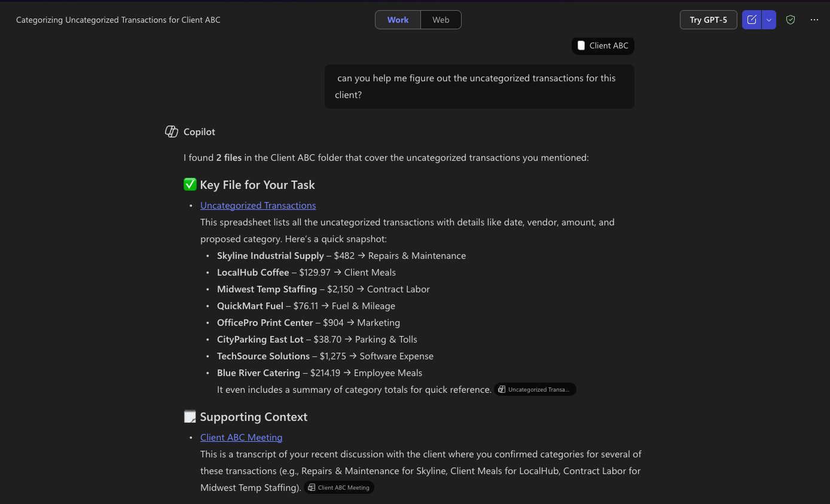This screenshot has height=504, width=830.
Task: Click the green checkmark emoji in heading
Action: tap(190, 185)
